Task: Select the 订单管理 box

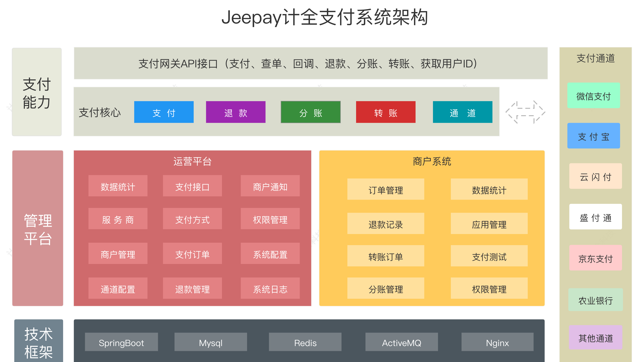Action: point(386,189)
